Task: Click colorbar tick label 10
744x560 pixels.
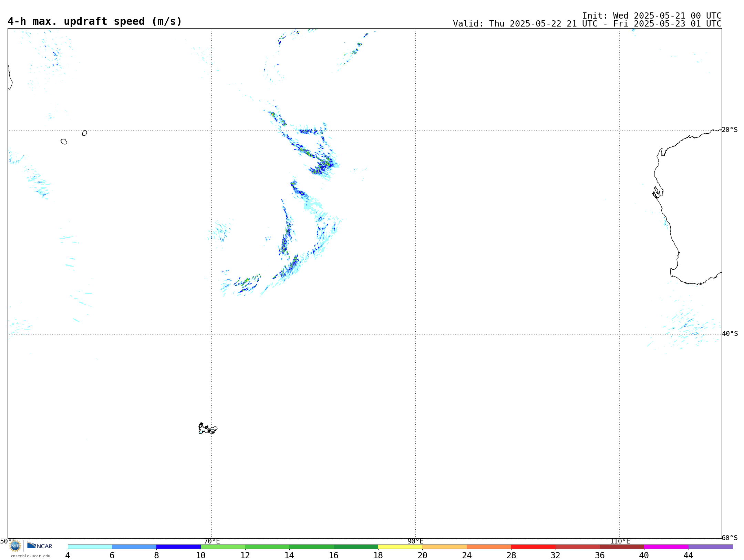Action: [201, 556]
